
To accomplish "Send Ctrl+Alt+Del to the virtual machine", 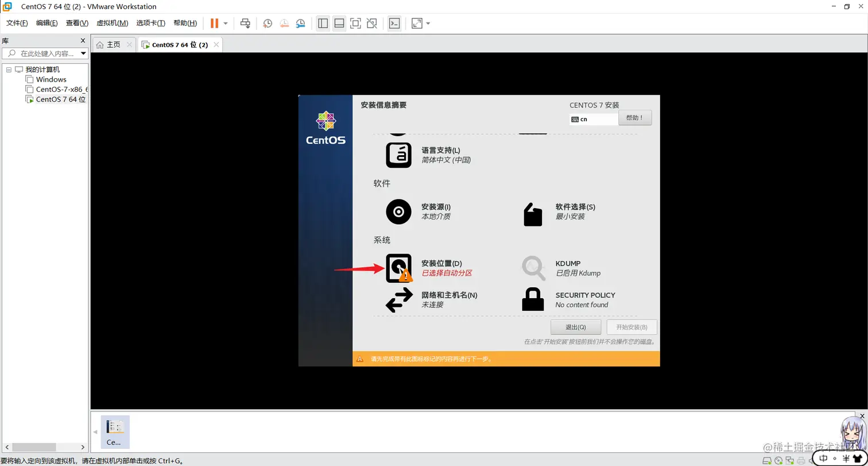I will click(x=245, y=23).
